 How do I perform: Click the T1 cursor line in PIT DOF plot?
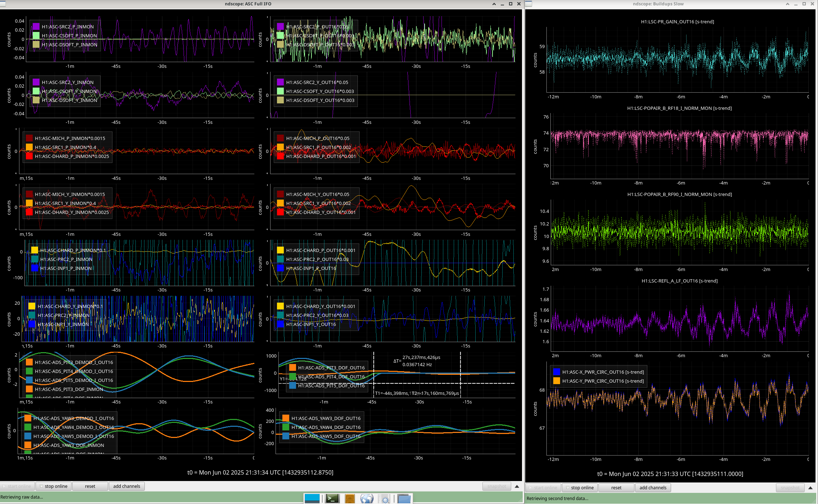tap(374, 374)
